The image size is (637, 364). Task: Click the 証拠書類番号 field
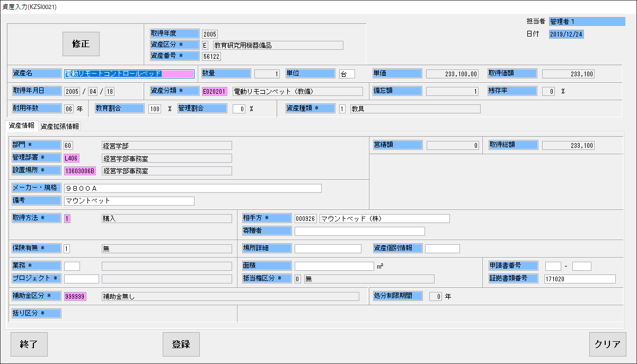[579, 279]
